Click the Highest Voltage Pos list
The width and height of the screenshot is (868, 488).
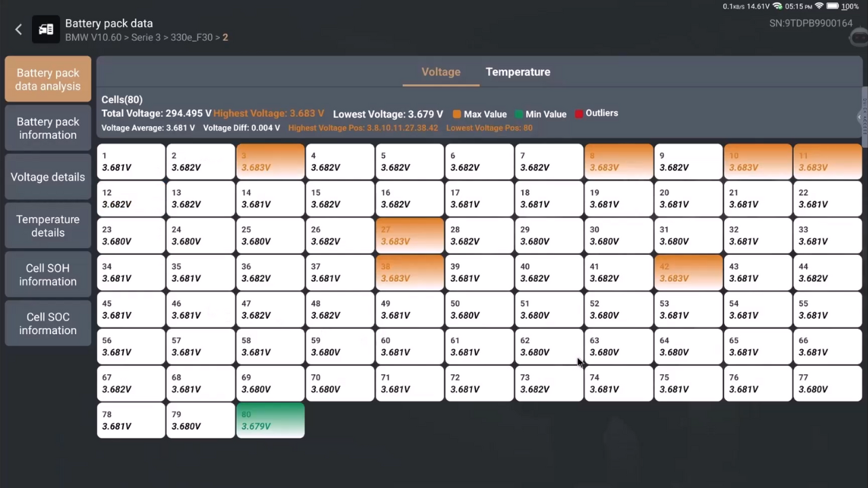coord(363,128)
